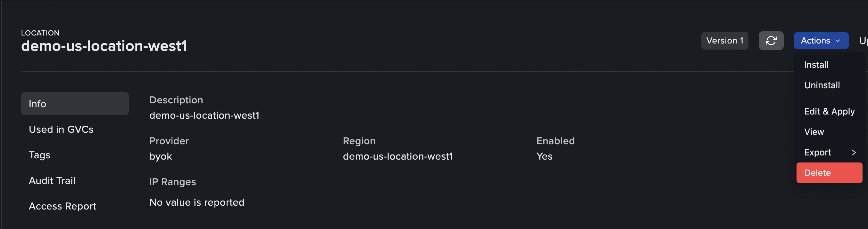Open the Actions dropdown
Viewport: 868px width, 229px height.
tap(821, 41)
